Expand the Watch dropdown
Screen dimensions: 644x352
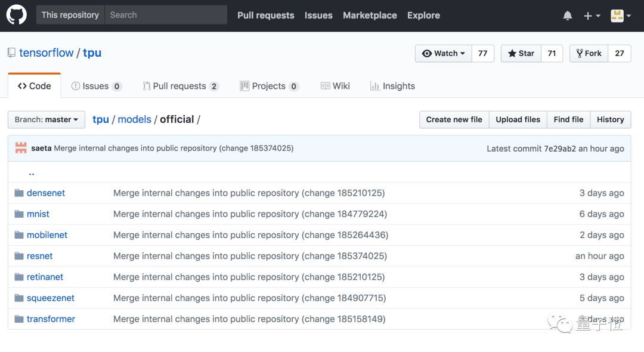444,53
